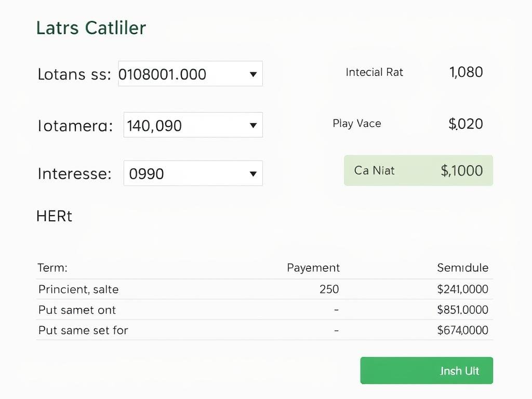Expand the Iotamera dropdown
This screenshot has width=532, height=399.
pos(253,125)
